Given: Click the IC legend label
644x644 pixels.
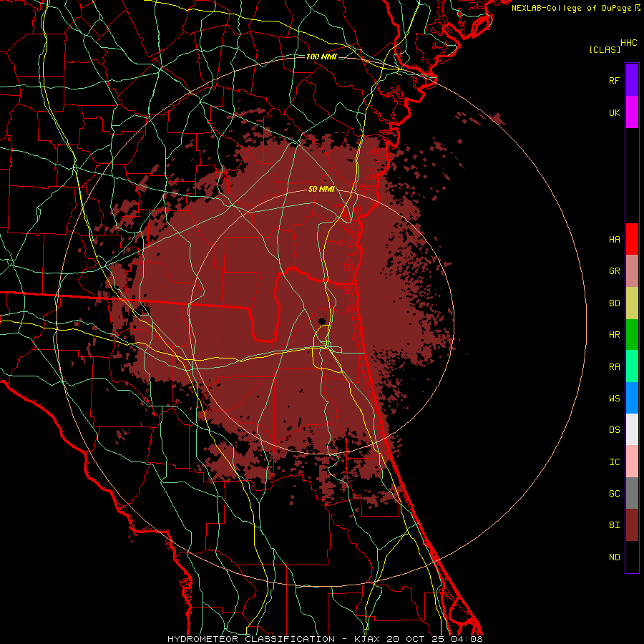Looking at the screenshot, I should pos(615,462).
